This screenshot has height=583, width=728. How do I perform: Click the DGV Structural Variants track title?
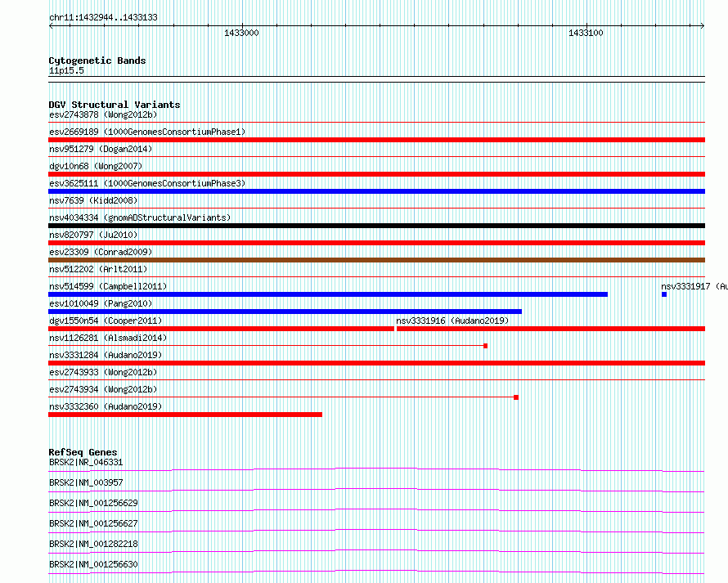[115, 105]
